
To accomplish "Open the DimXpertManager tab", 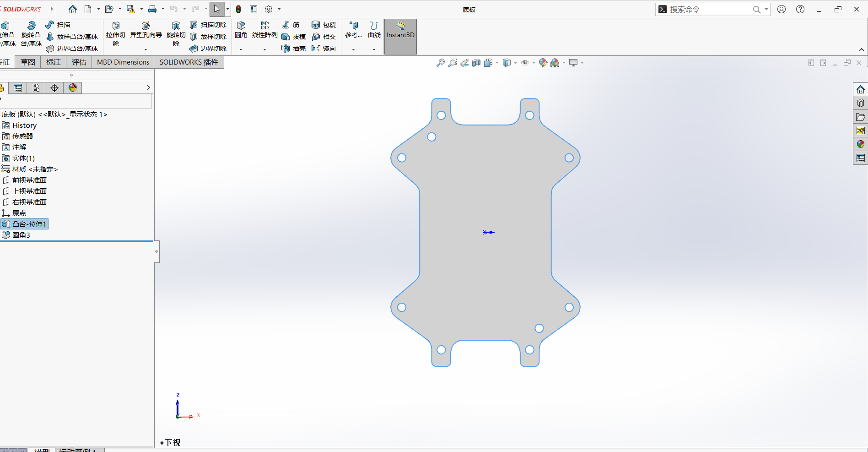I will click(x=54, y=88).
